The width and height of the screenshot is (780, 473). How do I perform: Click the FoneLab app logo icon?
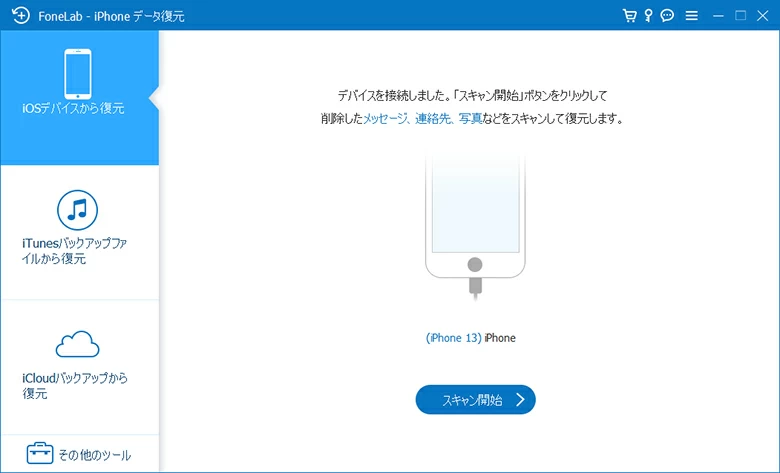tap(15, 16)
